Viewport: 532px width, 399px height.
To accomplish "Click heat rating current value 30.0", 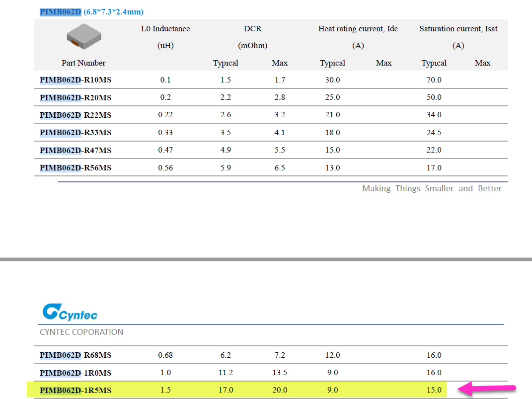I will coord(332,80).
